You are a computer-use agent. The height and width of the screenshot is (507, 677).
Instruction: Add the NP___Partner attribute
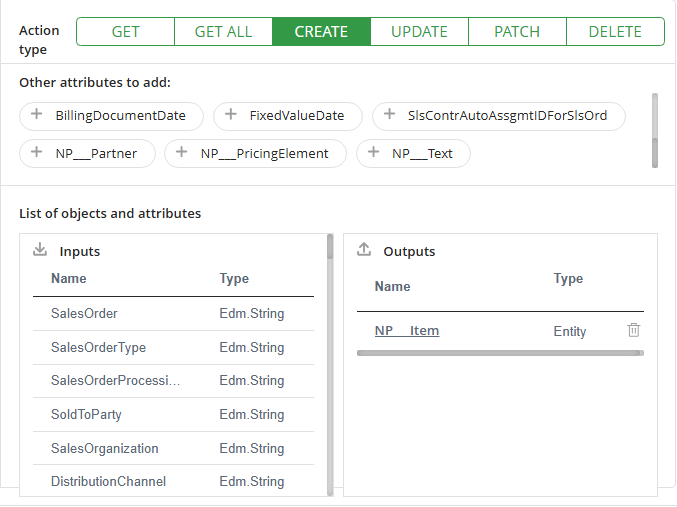coord(87,153)
